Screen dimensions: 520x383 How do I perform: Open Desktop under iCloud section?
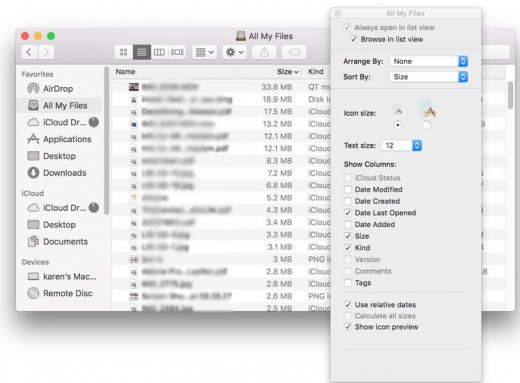58,225
